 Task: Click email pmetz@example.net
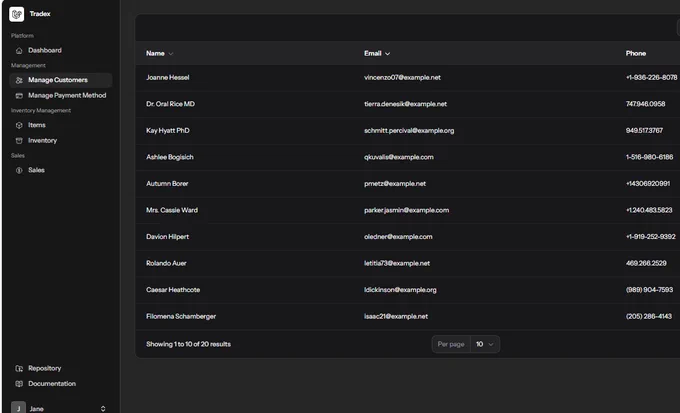point(395,184)
